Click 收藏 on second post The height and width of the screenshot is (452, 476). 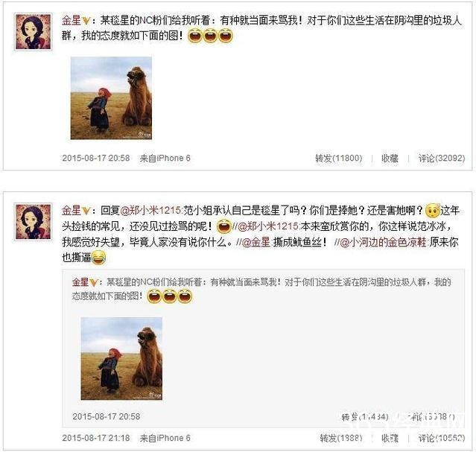tap(390, 438)
